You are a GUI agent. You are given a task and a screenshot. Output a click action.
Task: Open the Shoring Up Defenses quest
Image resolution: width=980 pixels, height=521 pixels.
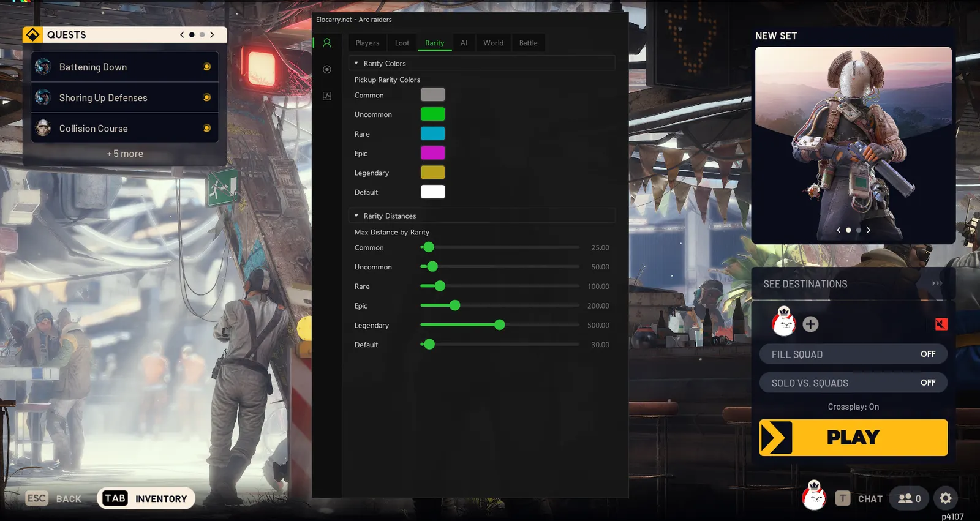tap(125, 97)
